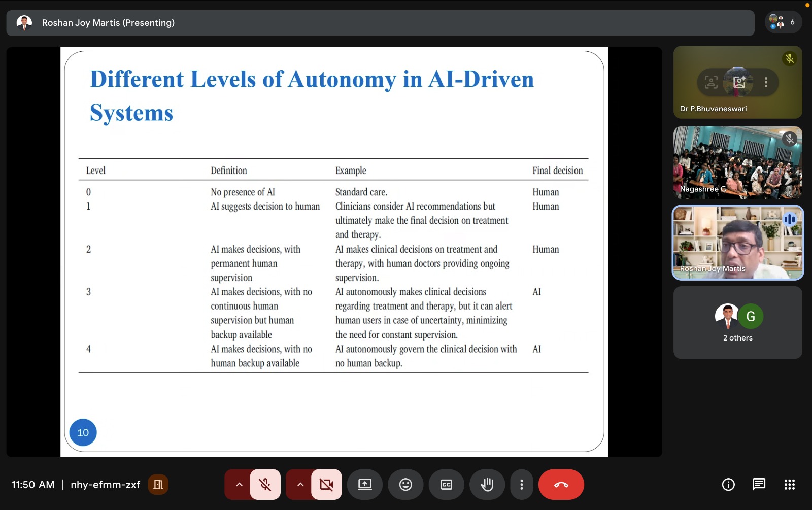Open the emoji reactions icon

point(405,485)
